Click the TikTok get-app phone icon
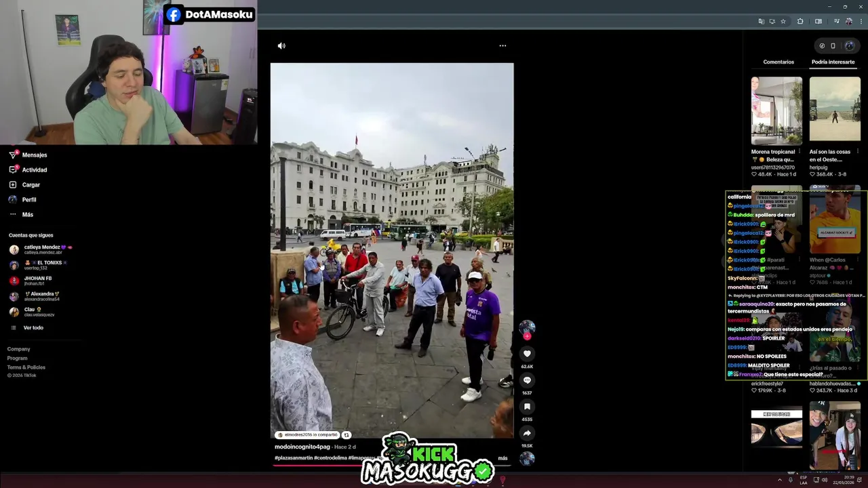The height and width of the screenshot is (488, 868). (833, 46)
